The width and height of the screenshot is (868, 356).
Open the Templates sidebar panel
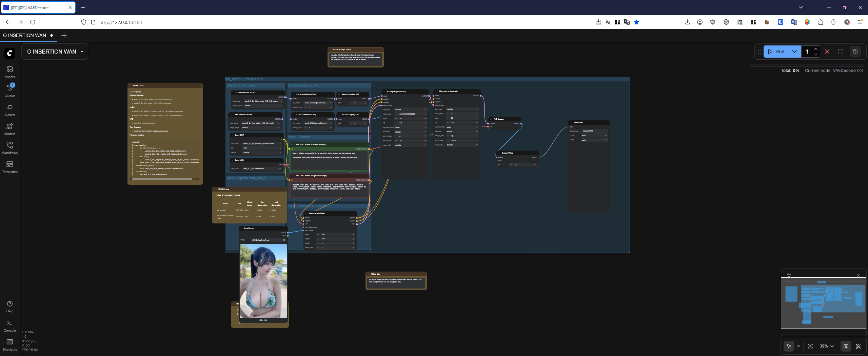[x=10, y=166]
